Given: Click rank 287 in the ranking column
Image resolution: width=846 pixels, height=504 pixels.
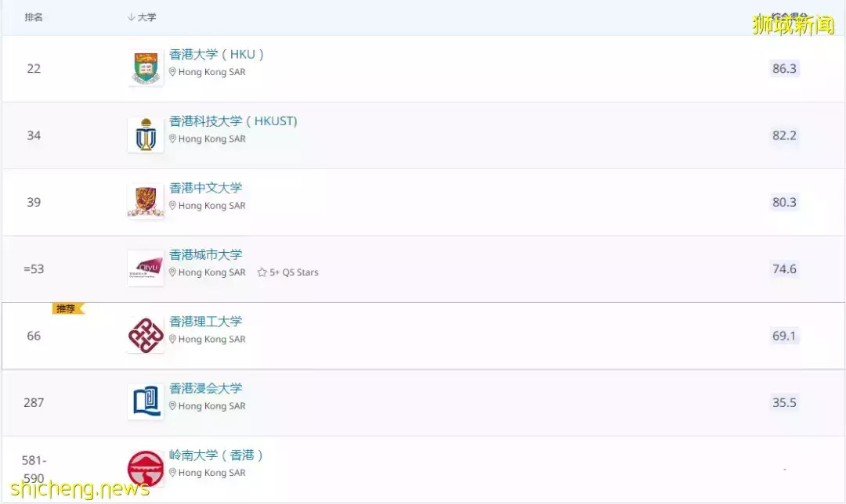Looking at the screenshot, I should (x=34, y=403).
